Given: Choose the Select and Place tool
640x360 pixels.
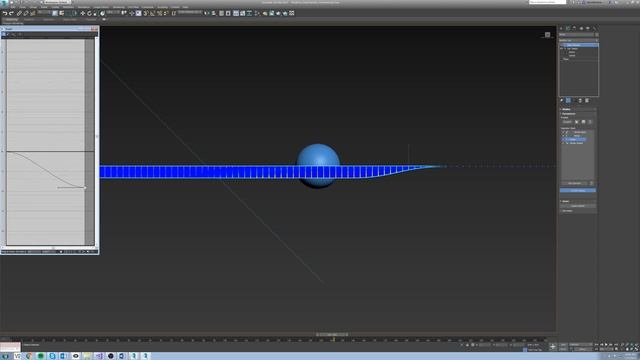Looking at the screenshot, I should (102, 13).
